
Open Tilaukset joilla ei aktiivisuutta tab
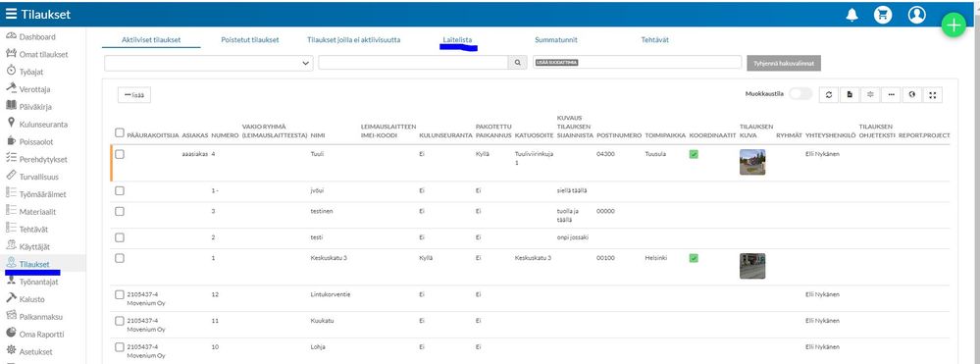click(x=354, y=40)
